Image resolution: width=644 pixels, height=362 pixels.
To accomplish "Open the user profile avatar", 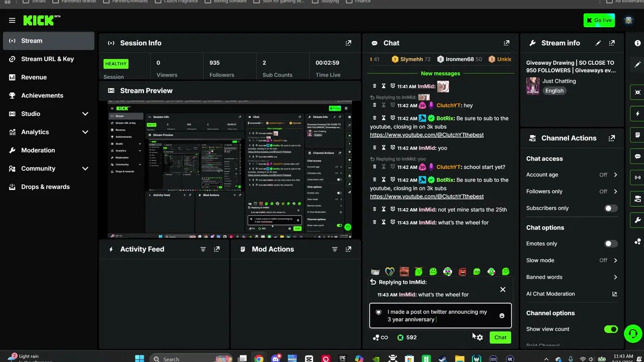I will (x=628, y=21).
